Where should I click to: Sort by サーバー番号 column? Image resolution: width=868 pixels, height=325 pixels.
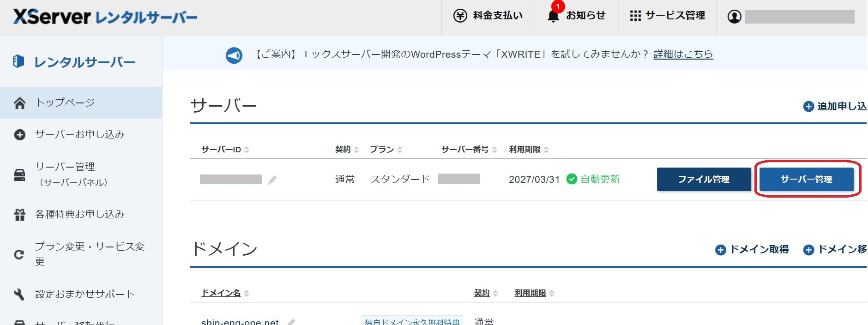click(469, 150)
